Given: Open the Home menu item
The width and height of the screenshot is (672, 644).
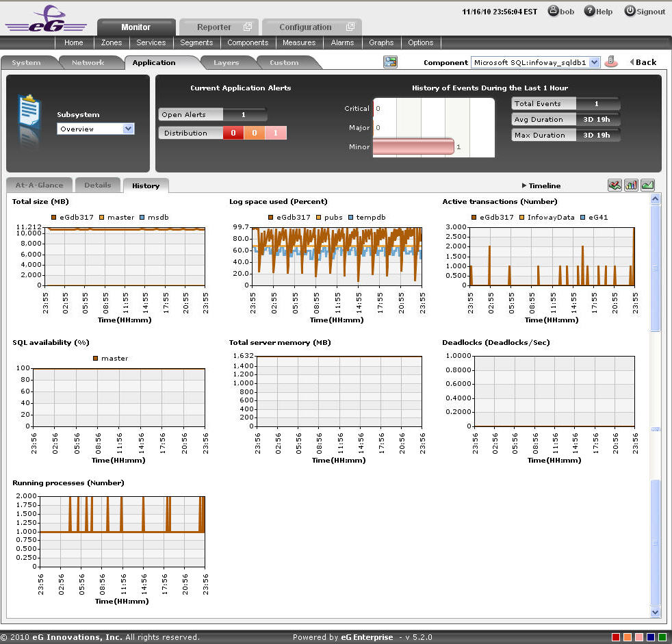Looking at the screenshot, I should click(74, 42).
